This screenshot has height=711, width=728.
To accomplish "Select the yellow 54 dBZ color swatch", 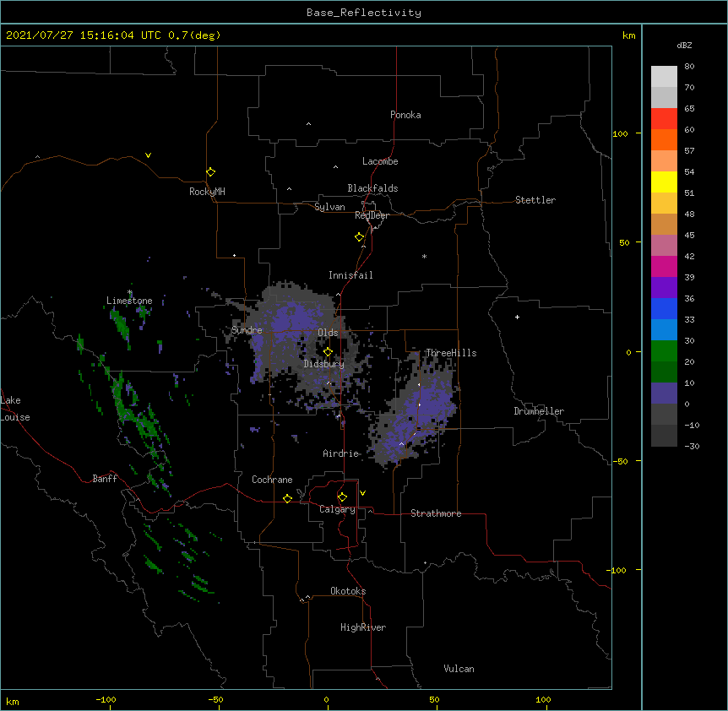I will tap(664, 182).
